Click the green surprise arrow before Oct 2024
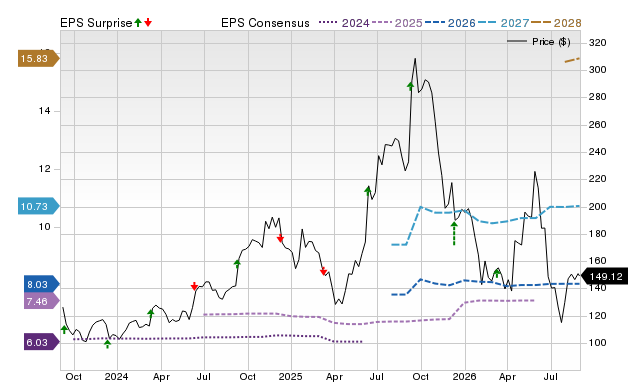 [x=237, y=264]
